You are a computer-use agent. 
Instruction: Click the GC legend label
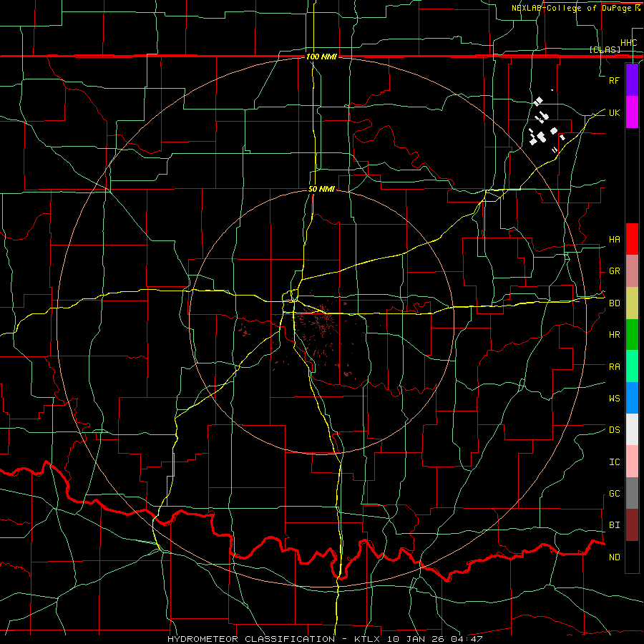click(x=614, y=494)
